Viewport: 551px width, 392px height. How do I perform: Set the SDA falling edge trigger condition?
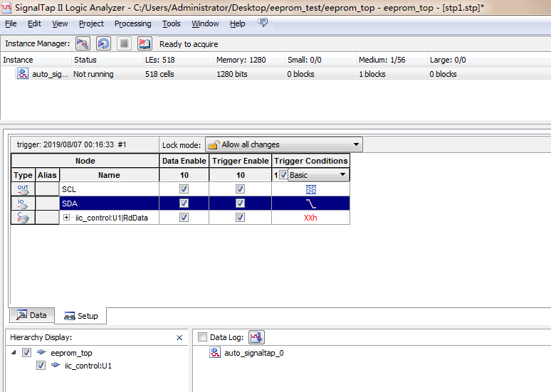pyautogui.click(x=310, y=203)
